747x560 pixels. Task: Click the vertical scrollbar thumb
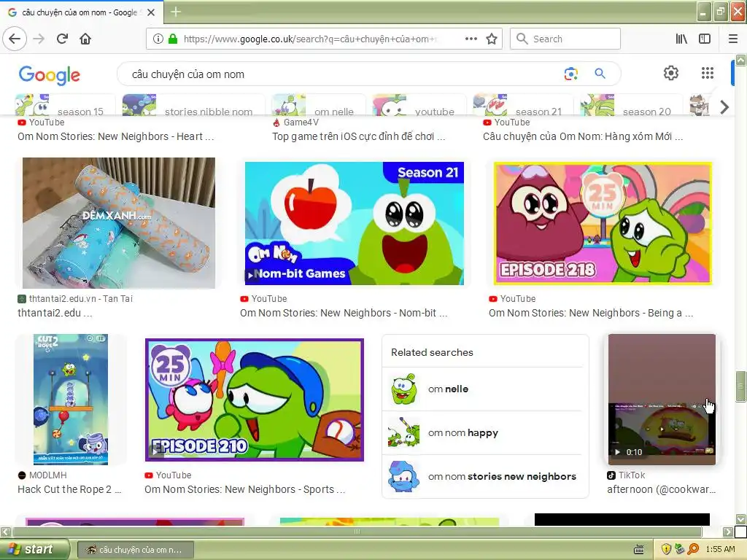tap(740, 386)
